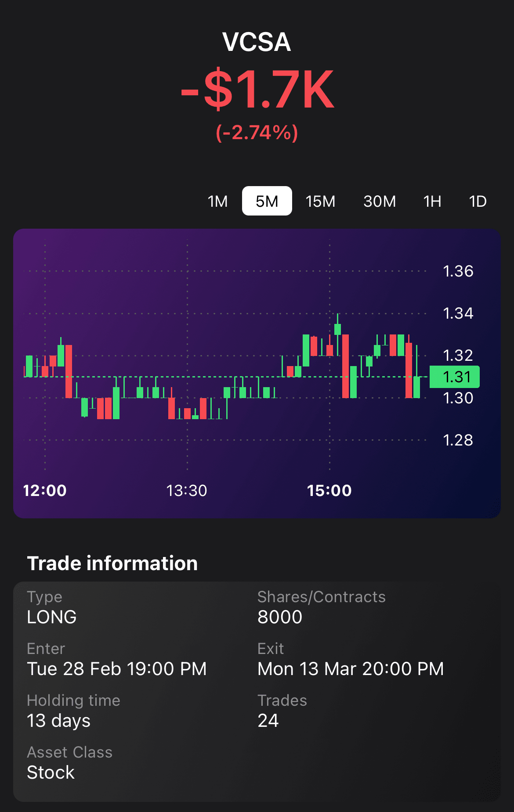Image resolution: width=514 pixels, height=812 pixels.
Task: Select the 13:30 time axis label
Action: [x=187, y=490]
